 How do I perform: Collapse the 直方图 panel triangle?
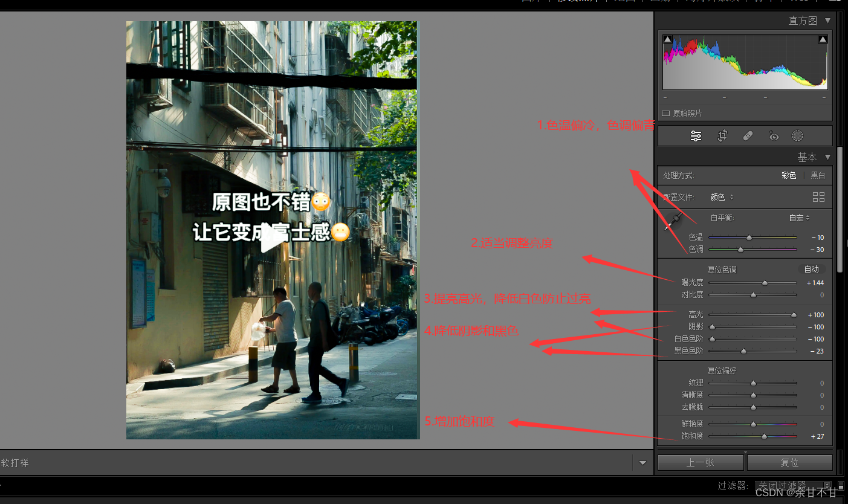tap(827, 21)
